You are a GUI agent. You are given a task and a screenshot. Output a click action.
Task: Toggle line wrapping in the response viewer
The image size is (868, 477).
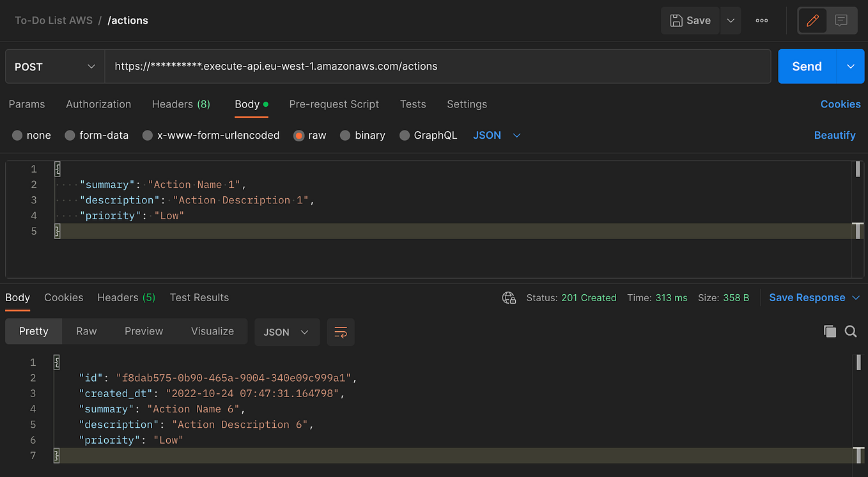click(341, 332)
